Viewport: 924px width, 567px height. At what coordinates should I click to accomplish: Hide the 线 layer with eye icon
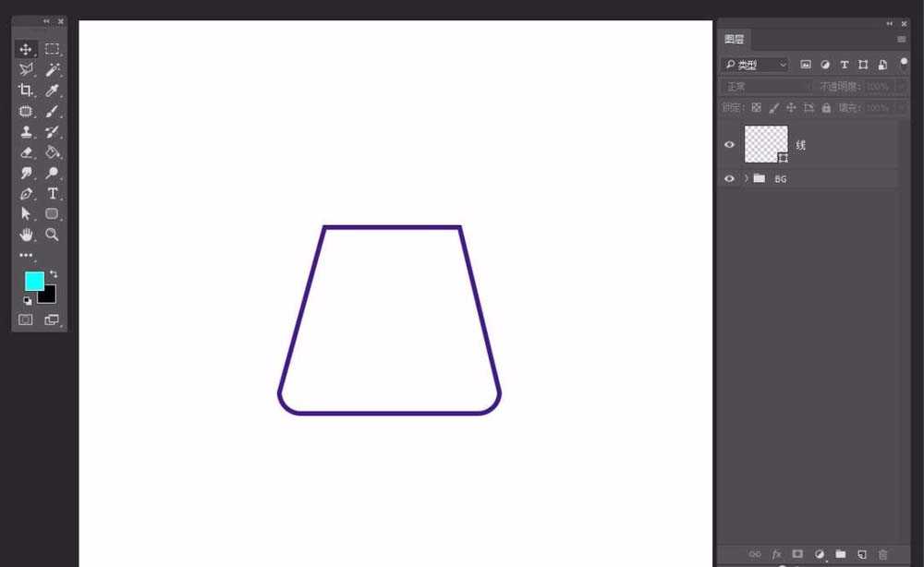[x=730, y=145]
